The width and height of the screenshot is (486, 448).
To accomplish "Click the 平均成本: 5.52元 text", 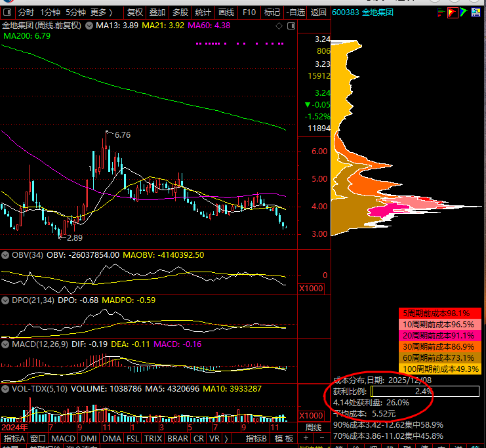I will [365, 414].
